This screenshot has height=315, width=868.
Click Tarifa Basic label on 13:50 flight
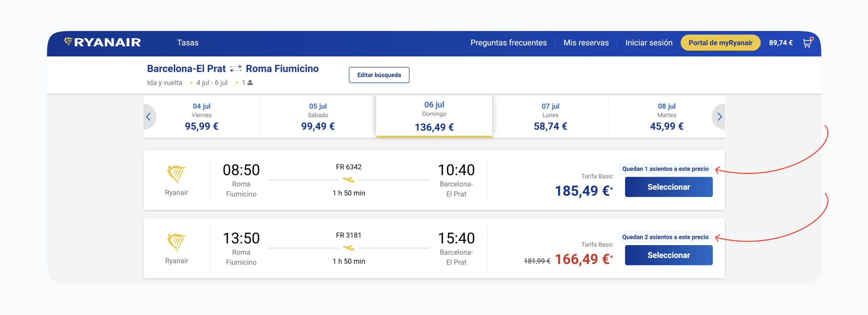coord(597,244)
